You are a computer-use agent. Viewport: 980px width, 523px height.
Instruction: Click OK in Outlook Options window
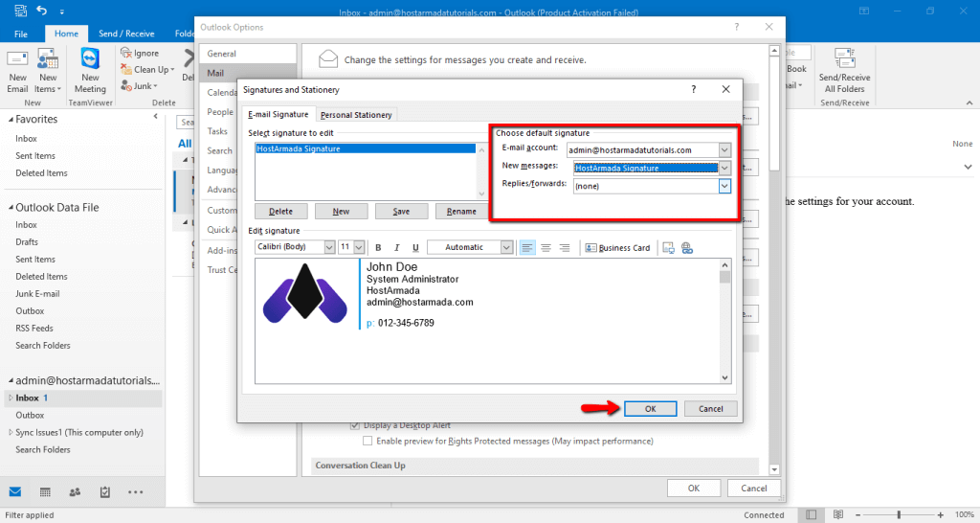[694, 488]
